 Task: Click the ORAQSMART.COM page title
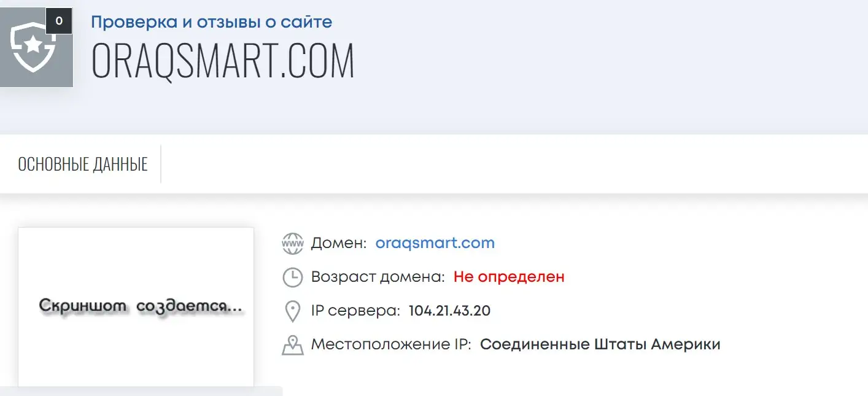pos(223,60)
